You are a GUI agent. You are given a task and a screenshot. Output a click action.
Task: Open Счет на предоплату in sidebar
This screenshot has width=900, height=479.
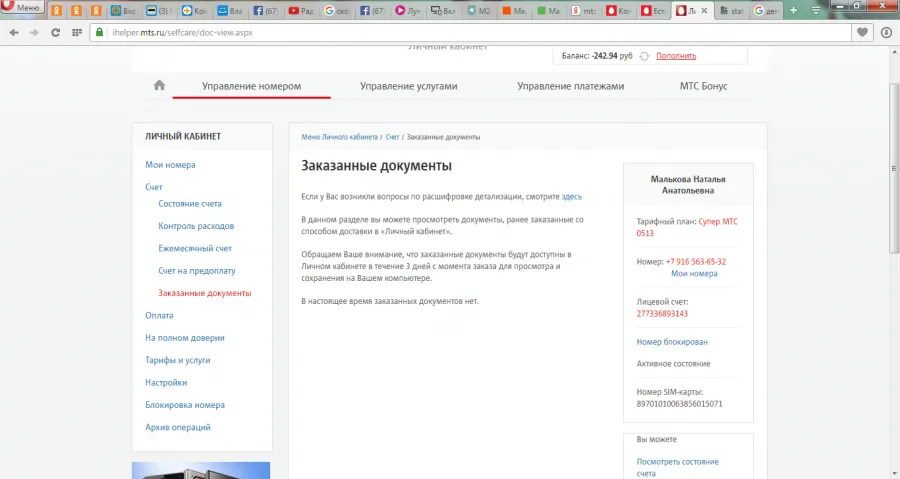[x=197, y=271]
